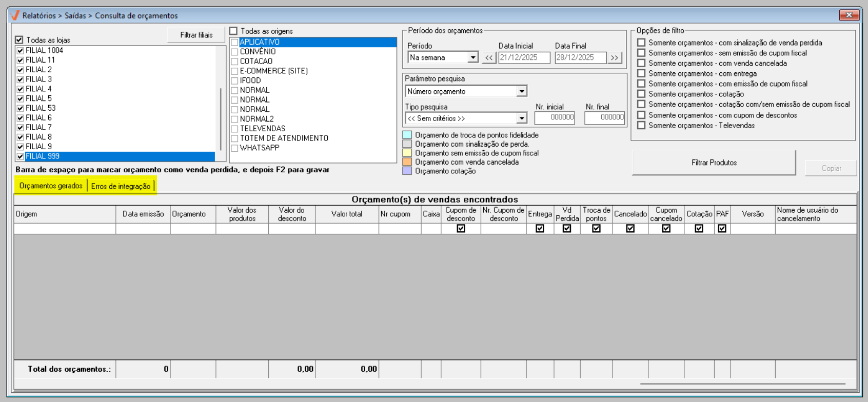Toggle the 'Todas as lojas' checkbox
868x402 pixels.
(19, 40)
